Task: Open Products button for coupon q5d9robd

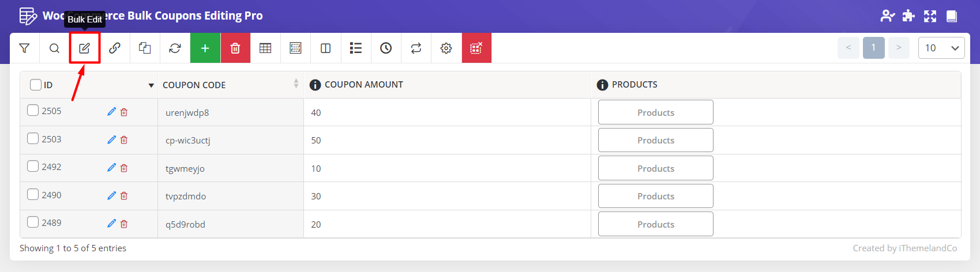Action: pos(655,224)
